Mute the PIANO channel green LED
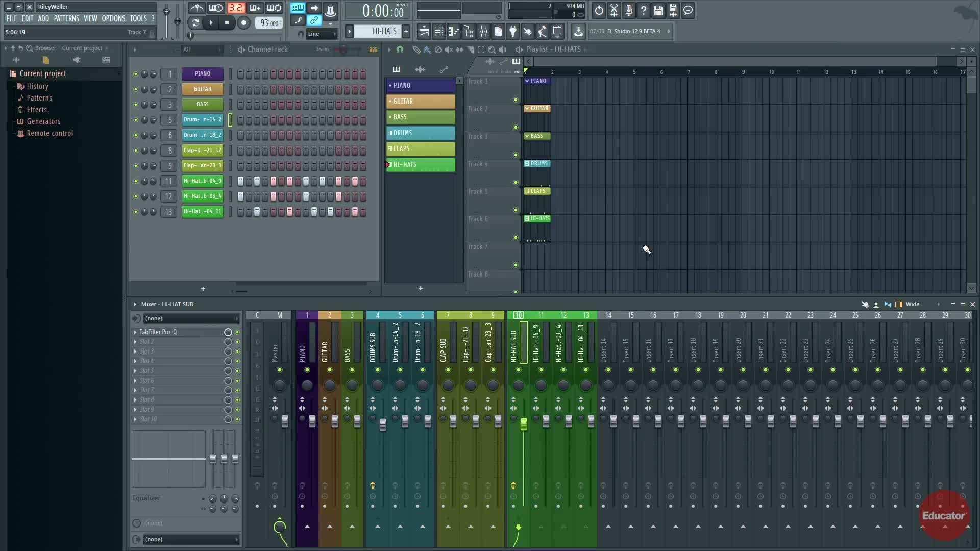The image size is (980, 551). [x=135, y=74]
